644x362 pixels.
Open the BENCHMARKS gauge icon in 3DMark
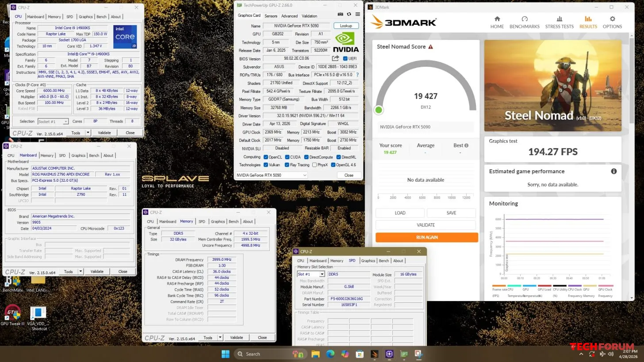(525, 19)
